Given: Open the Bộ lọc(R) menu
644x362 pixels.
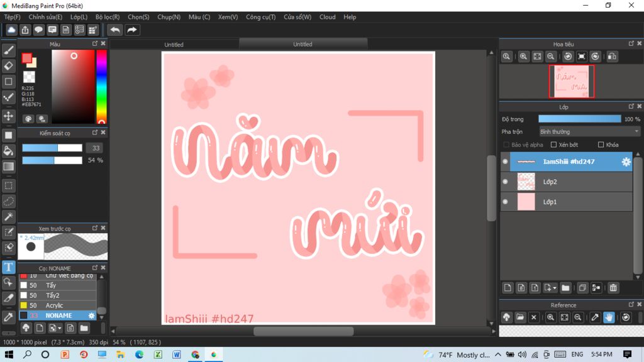Looking at the screenshot, I should (x=108, y=17).
